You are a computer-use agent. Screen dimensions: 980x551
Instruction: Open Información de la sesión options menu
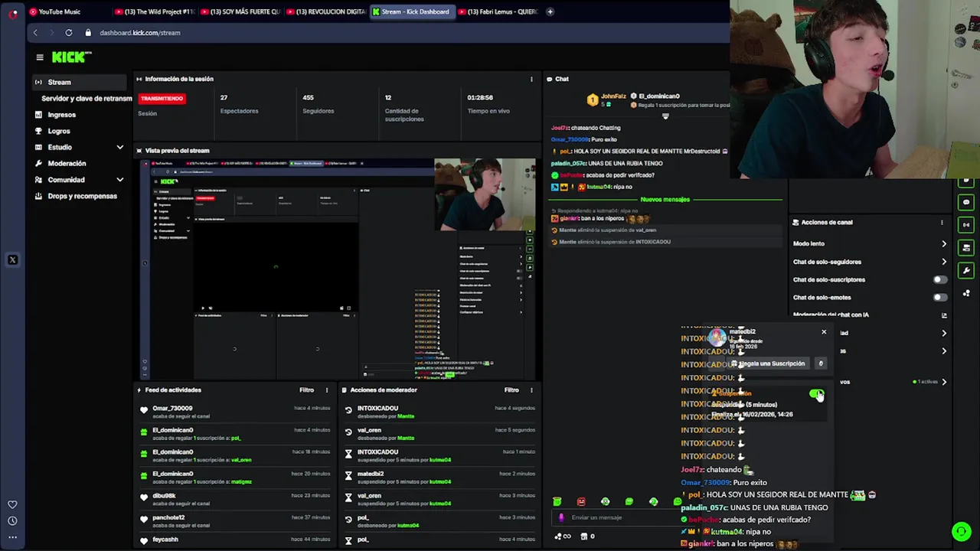(x=531, y=79)
